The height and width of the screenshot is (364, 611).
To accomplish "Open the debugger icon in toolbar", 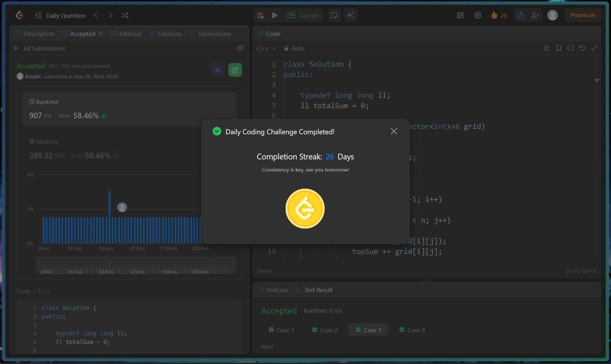I will (x=260, y=15).
